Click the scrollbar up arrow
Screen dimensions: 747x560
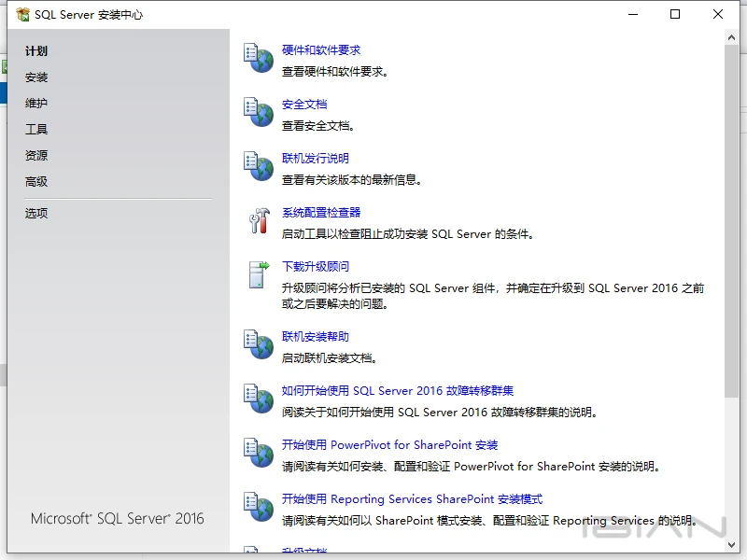pos(731,37)
